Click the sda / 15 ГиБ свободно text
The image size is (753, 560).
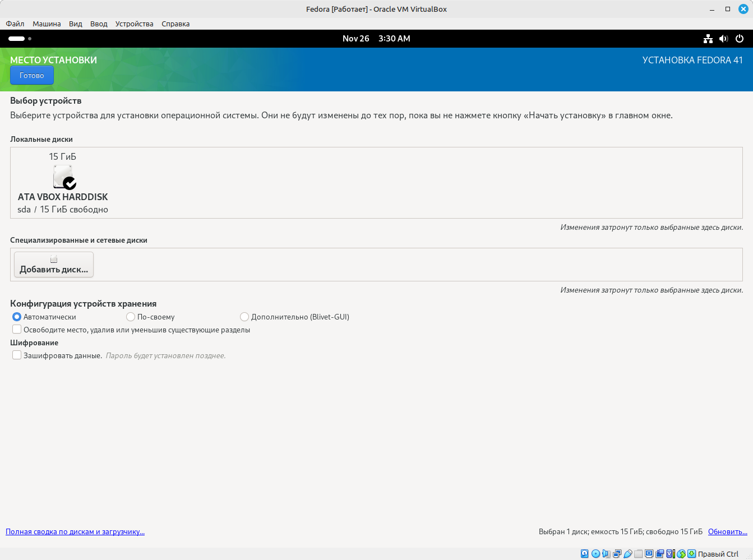[63, 209]
